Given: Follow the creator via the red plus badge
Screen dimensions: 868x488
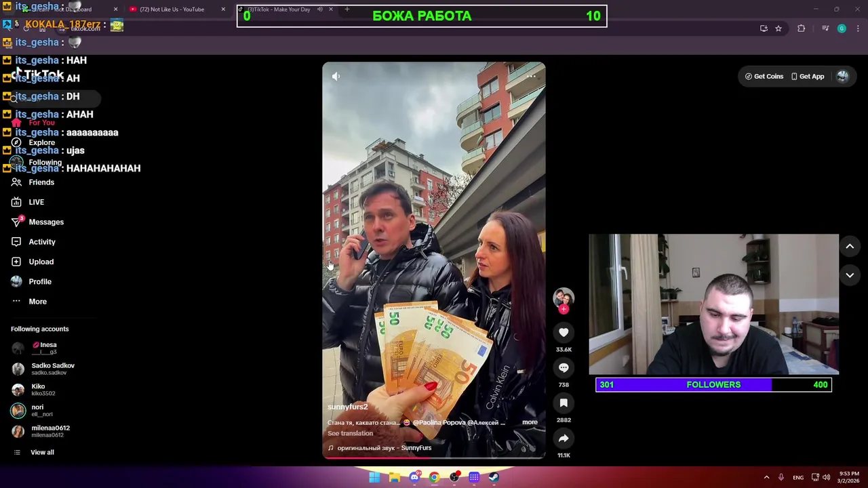Looking at the screenshot, I should click(x=564, y=309).
